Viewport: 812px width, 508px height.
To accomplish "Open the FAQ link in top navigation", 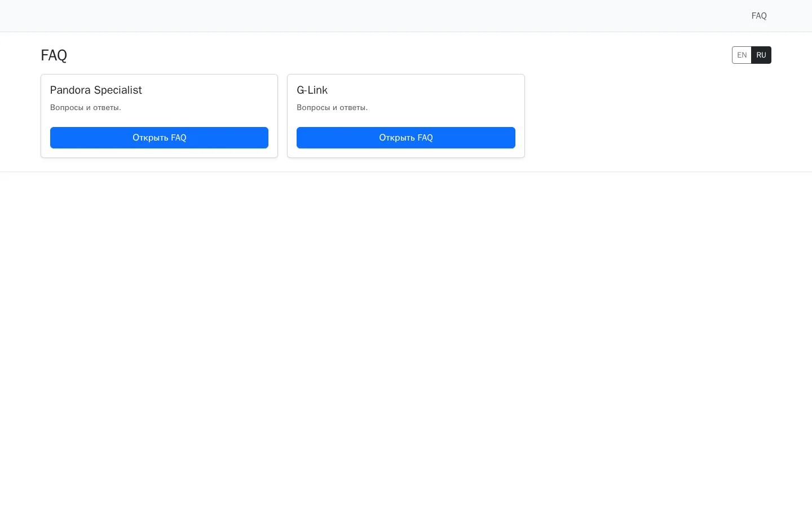I will tap(759, 16).
